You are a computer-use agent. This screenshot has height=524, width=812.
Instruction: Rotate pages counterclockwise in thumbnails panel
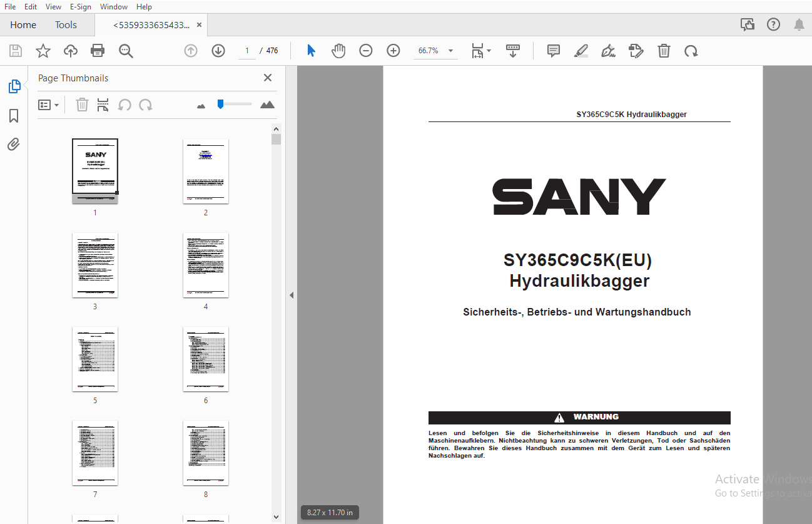(125, 105)
